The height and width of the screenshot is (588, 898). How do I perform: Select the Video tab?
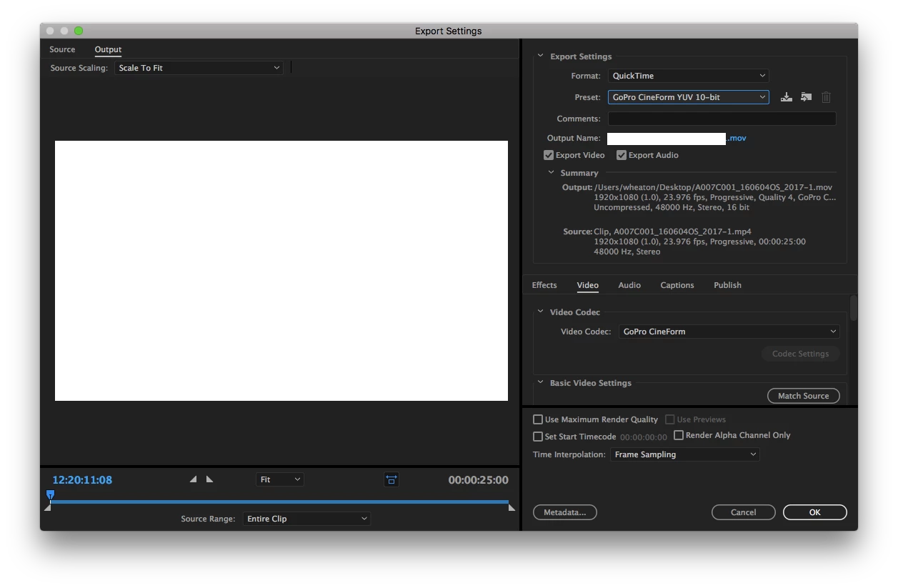tap(588, 285)
